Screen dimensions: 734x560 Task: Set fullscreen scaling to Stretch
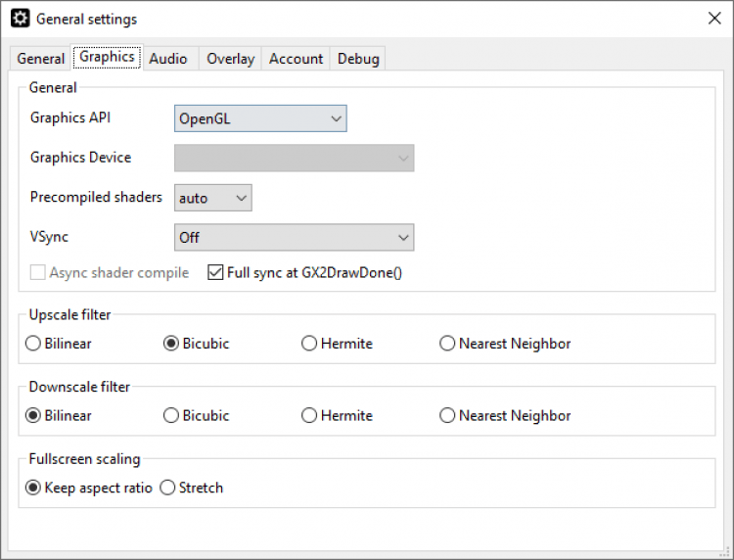(167, 488)
